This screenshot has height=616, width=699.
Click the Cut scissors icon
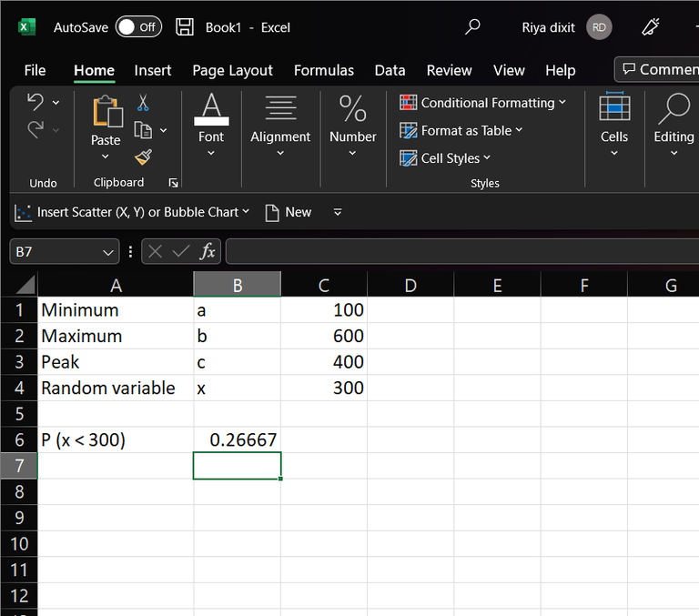(x=143, y=104)
